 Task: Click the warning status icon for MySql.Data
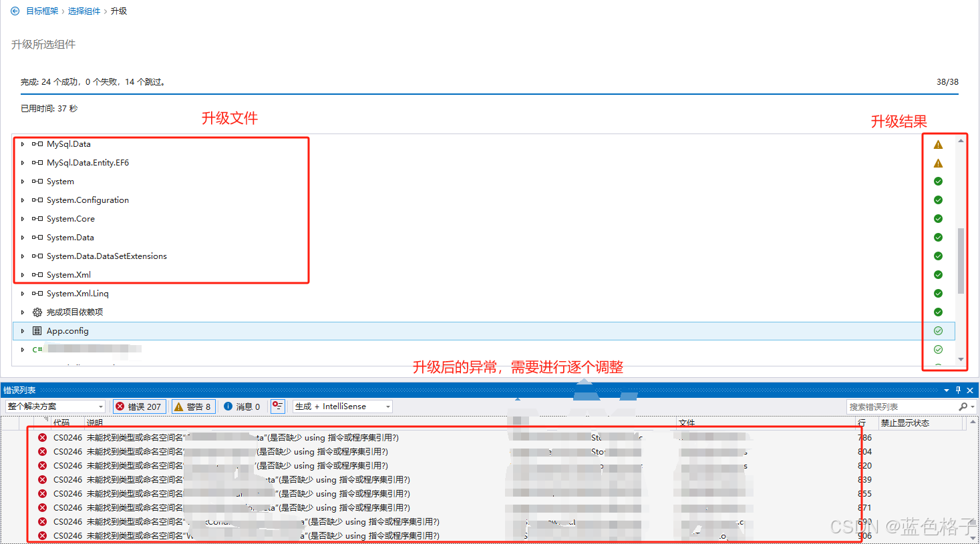click(x=938, y=144)
